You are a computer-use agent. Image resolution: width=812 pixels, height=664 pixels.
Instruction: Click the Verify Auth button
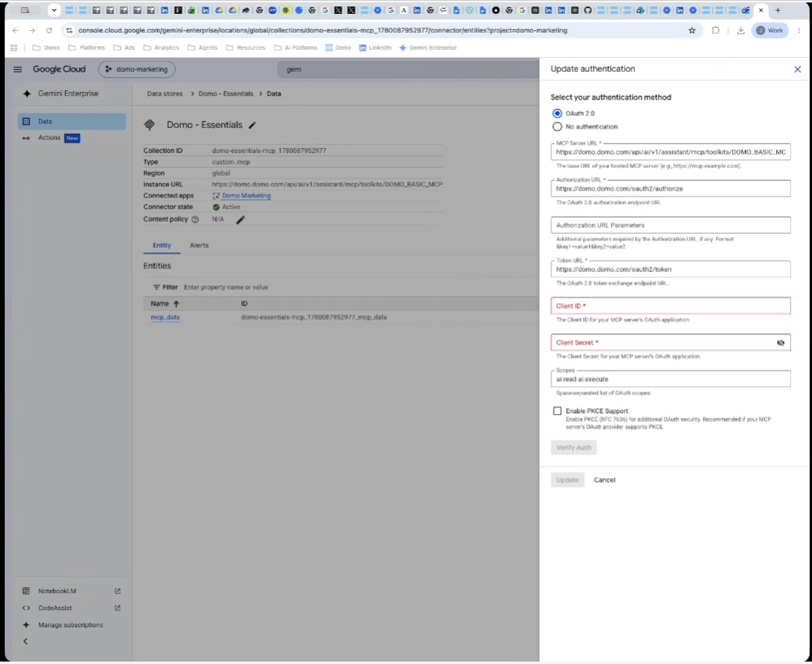[x=573, y=448]
